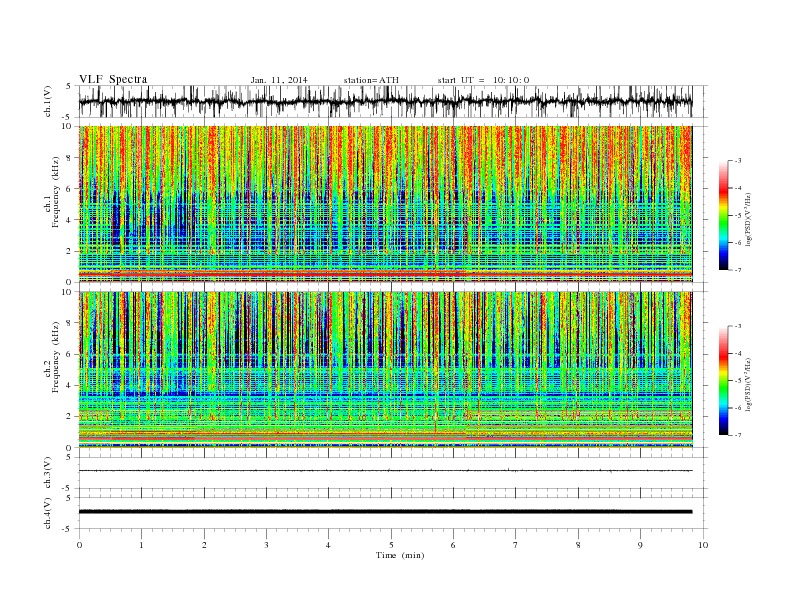Click the "VLF Spectra" plot title

coord(113,79)
